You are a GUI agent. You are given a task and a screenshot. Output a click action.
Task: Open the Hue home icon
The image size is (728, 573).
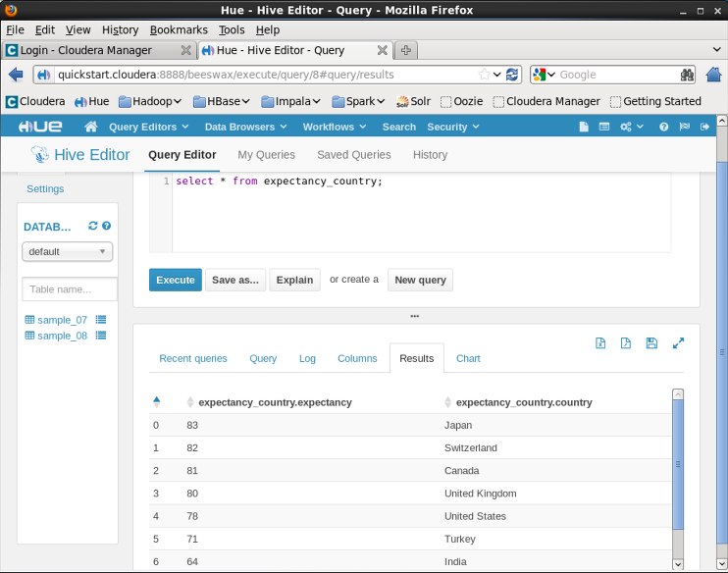pyautogui.click(x=91, y=127)
